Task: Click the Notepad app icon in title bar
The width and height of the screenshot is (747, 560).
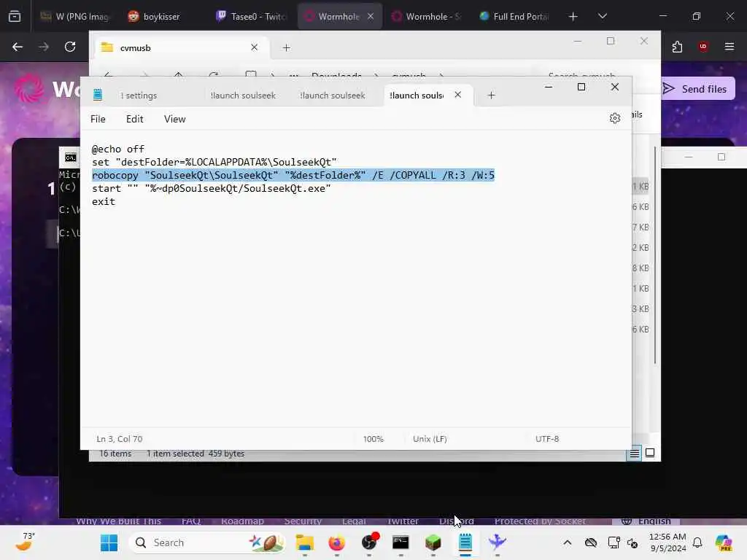Action: (x=98, y=95)
